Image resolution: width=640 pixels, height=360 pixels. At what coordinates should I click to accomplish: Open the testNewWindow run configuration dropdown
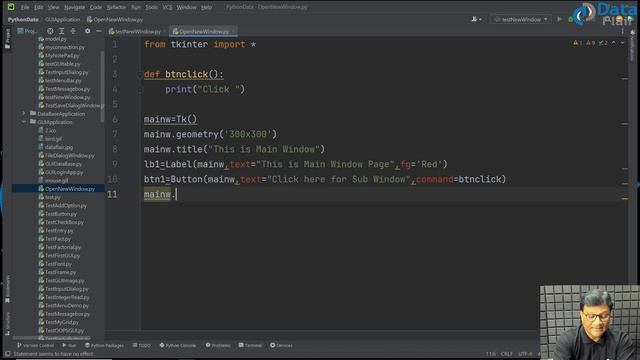point(521,20)
